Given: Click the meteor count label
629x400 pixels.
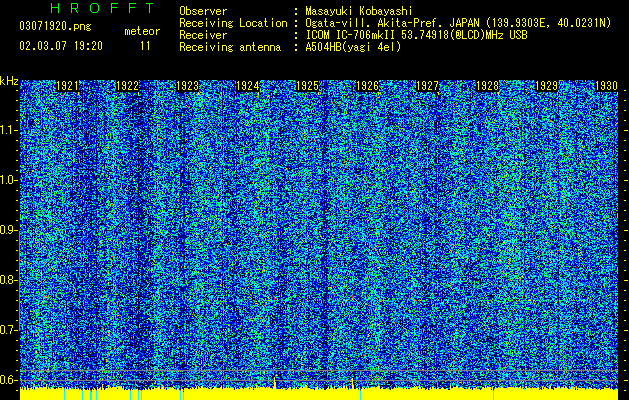Looking at the screenshot, I should [x=142, y=31].
